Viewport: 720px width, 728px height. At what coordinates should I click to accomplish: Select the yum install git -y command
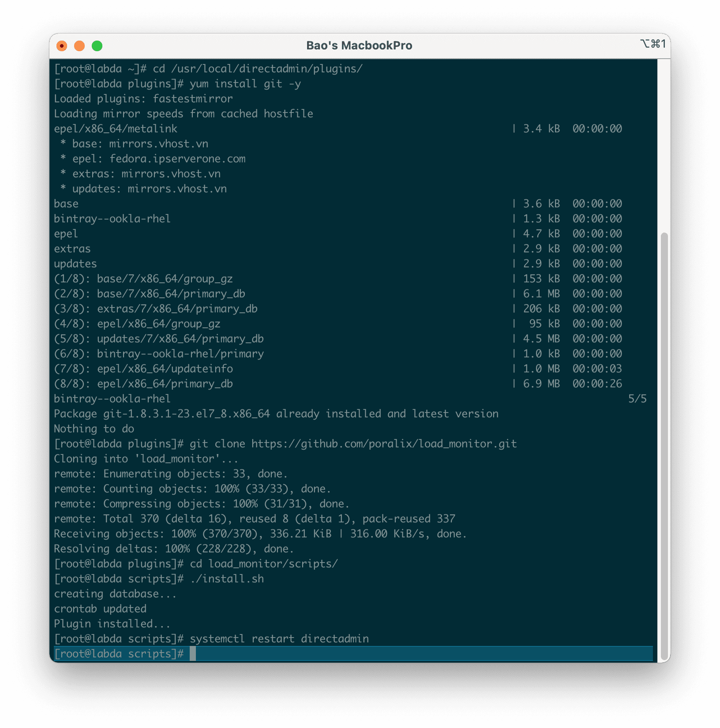246,83
